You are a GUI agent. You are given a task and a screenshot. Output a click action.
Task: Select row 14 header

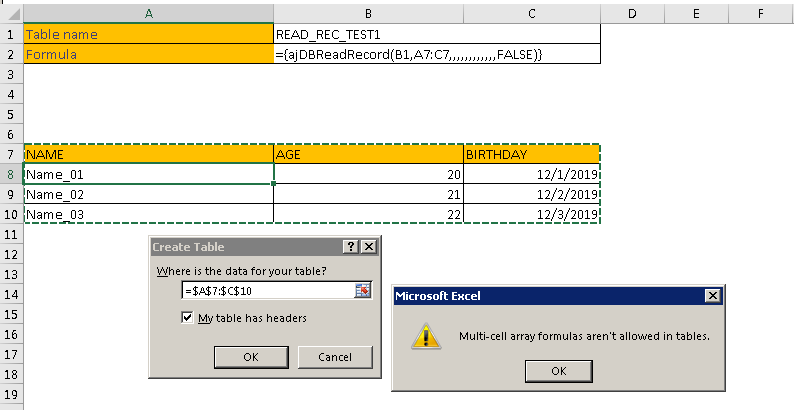tap(10, 294)
